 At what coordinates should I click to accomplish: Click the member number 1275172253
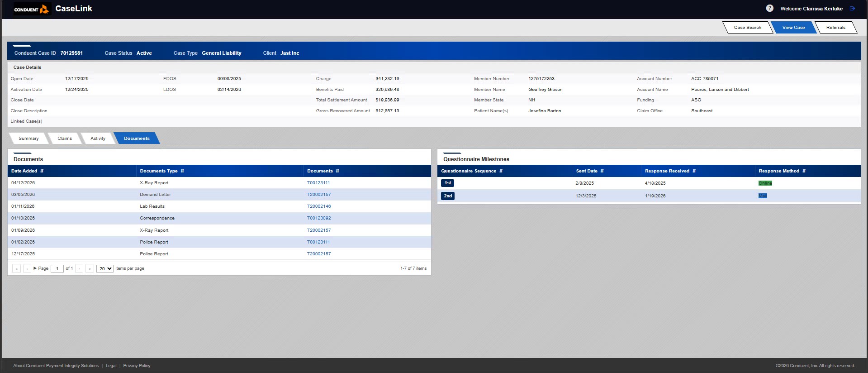(541, 79)
